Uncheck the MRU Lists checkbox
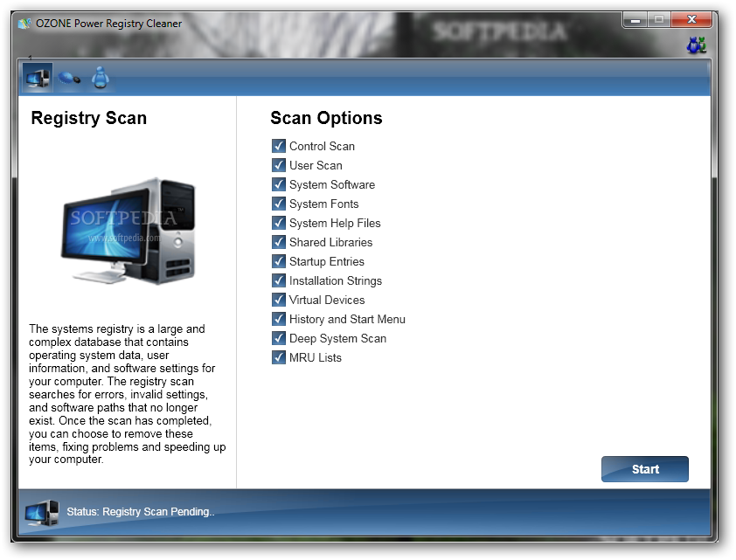Image resolution: width=736 pixels, height=560 pixels. point(279,357)
